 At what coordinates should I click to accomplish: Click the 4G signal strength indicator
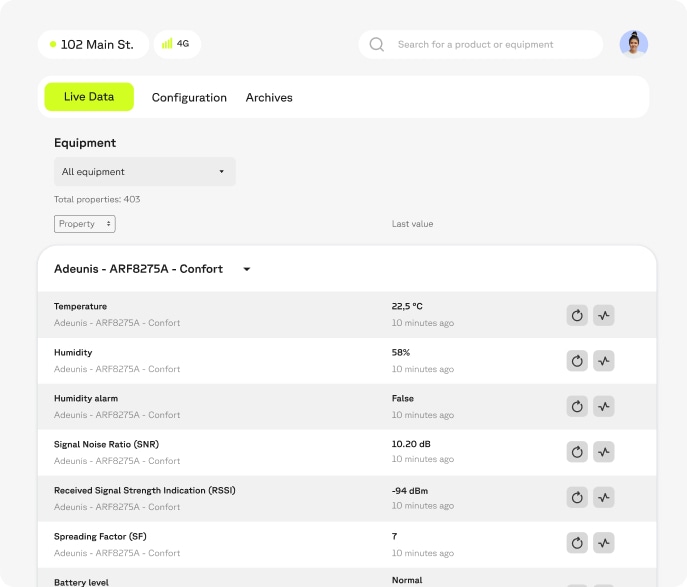177,44
